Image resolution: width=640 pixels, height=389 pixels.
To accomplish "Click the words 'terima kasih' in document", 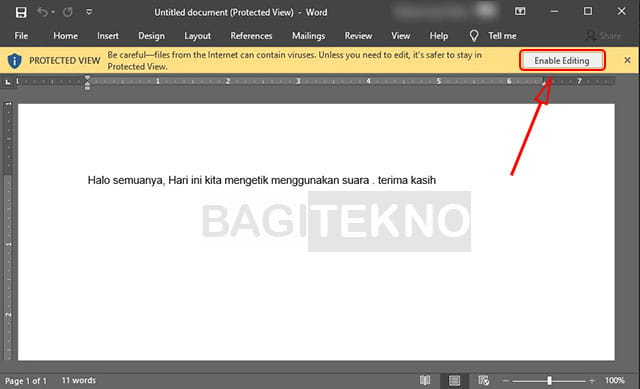I will [407, 180].
